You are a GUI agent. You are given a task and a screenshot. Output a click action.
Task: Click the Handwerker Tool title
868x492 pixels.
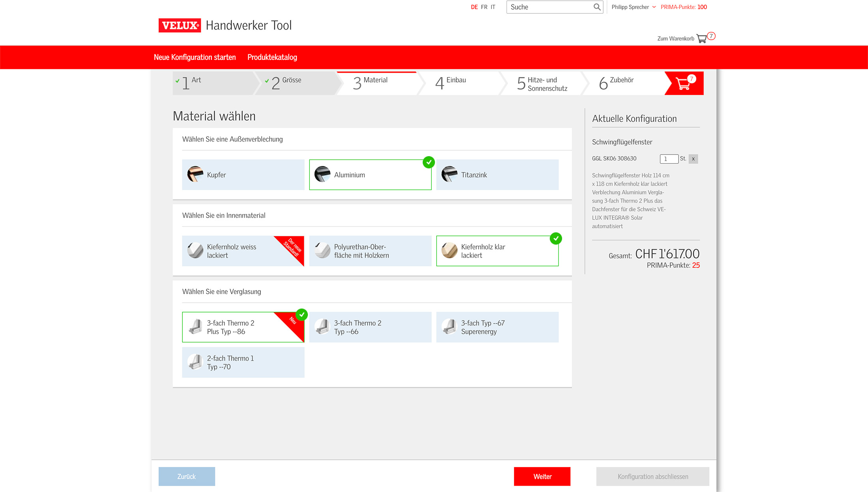249,25
